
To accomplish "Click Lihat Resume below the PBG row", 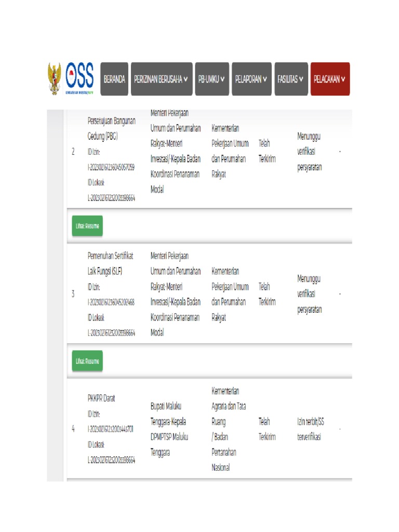I will pyautogui.click(x=87, y=226).
